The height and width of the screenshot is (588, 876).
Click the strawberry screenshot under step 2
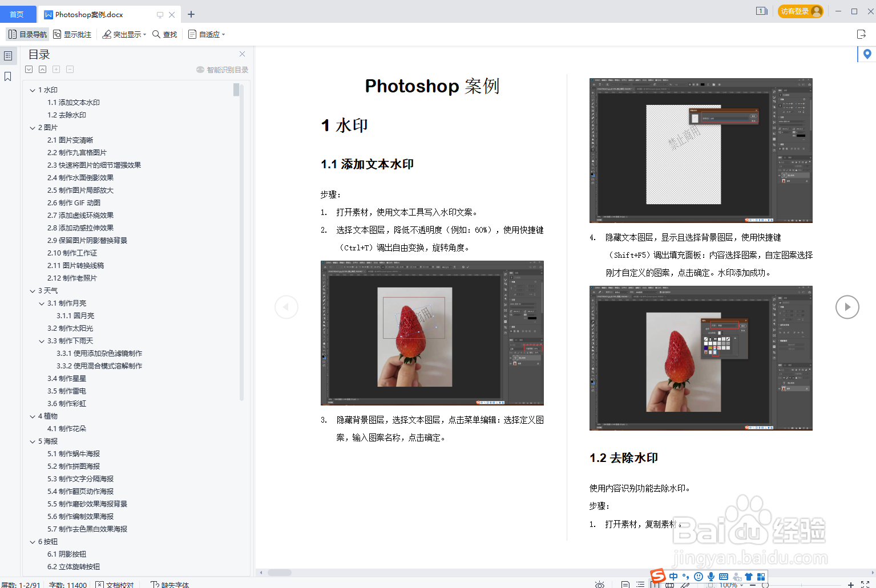point(432,333)
